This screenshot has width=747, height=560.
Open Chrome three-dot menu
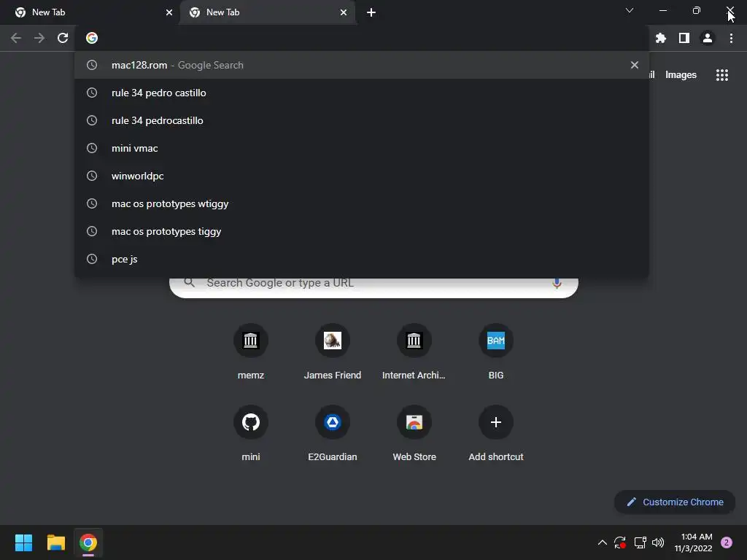(x=731, y=38)
